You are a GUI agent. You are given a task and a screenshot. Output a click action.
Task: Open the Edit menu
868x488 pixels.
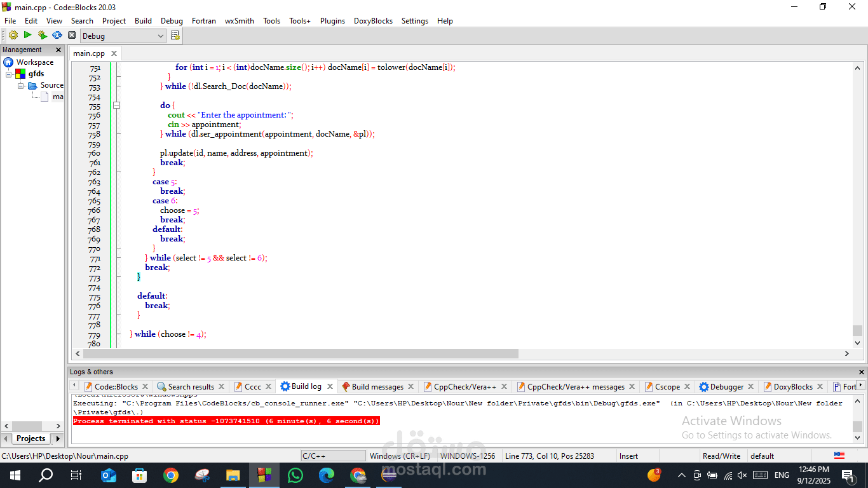click(x=31, y=21)
